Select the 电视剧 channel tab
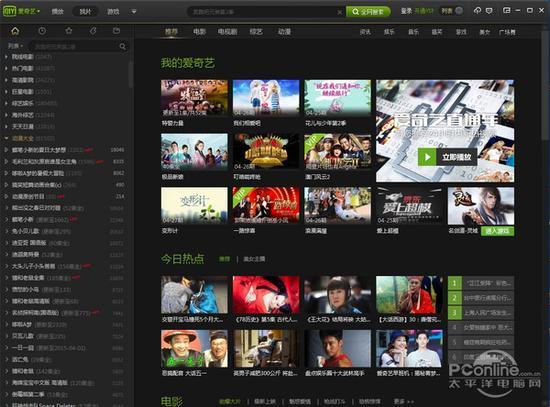The width and height of the screenshot is (550, 407). [227, 32]
